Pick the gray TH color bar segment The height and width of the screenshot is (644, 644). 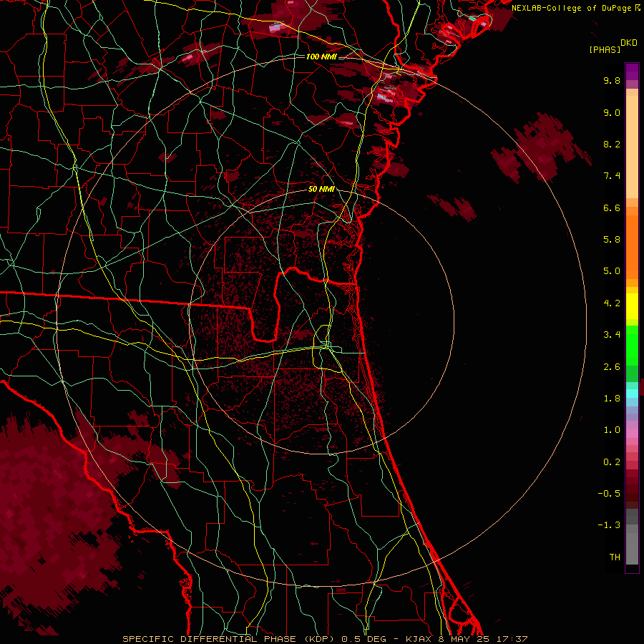[632, 550]
